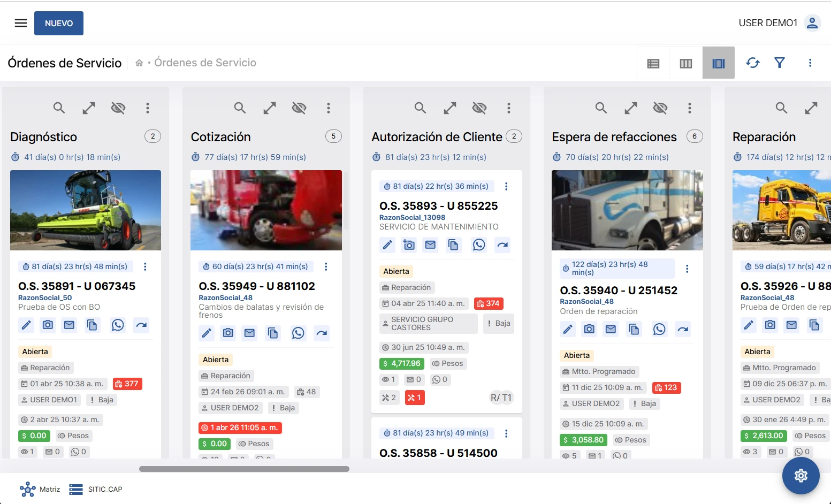The width and height of the screenshot is (831, 504).
Task: Search within the Reparación column
Action: point(781,108)
